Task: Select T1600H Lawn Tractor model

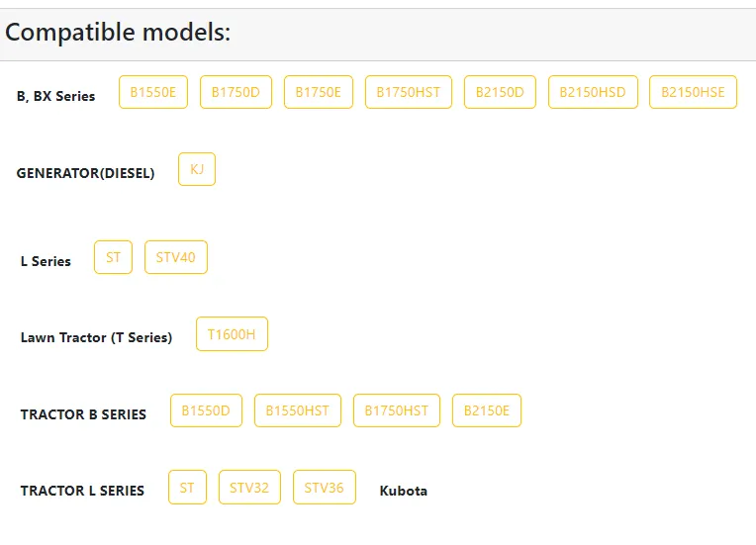Action: [232, 334]
